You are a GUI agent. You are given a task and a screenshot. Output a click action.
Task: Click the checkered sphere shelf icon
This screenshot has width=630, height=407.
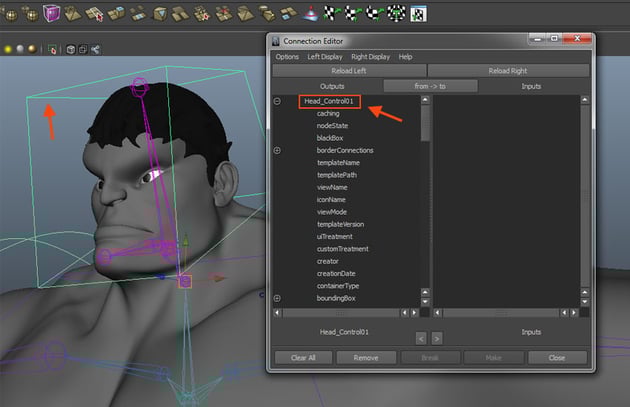(x=396, y=13)
